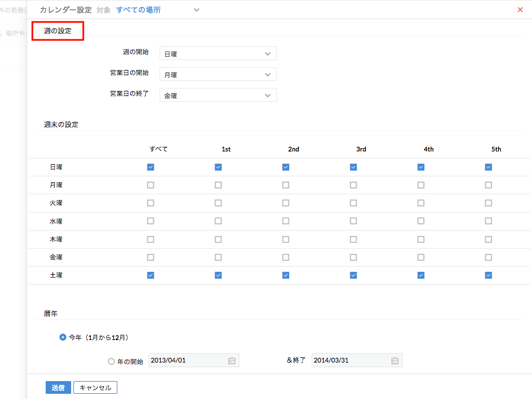532x399 pixels.
Task: Click the 送信 submit button
Action: 58,387
